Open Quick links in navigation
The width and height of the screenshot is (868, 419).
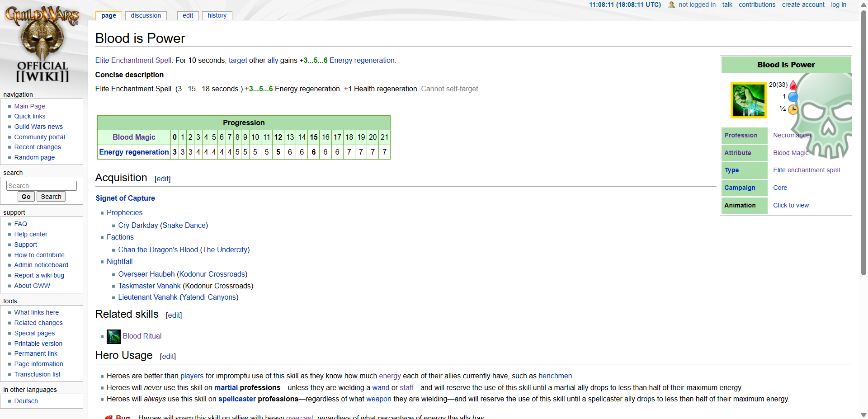(30, 116)
